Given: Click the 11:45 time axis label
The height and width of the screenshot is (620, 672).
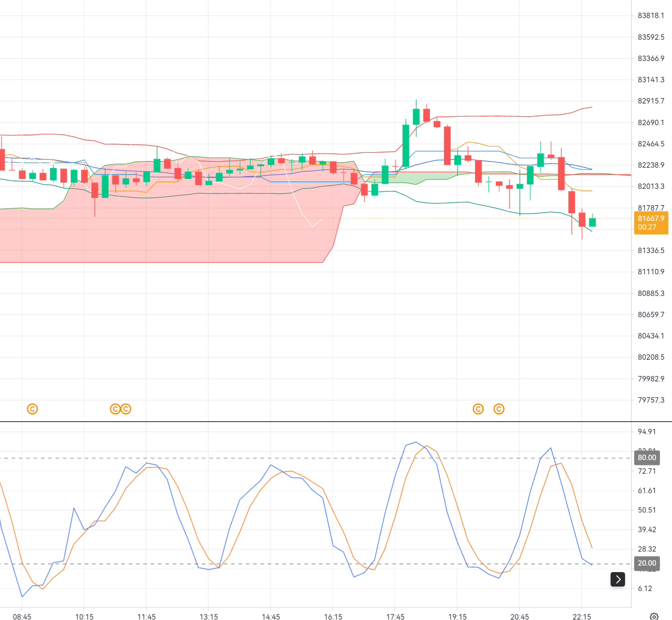Looking at the screenshot, I should pyautogui.click(x=146, y=616).
